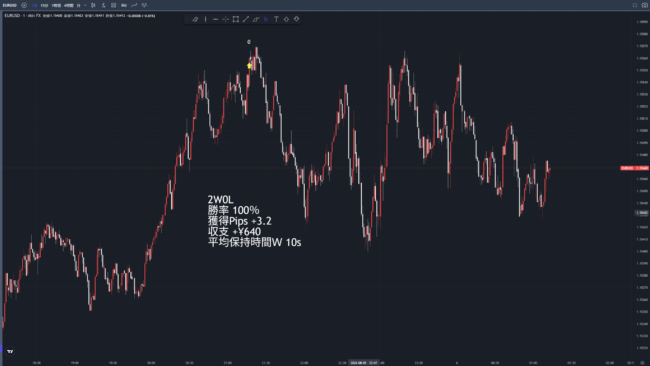The width and height of the screenshot is (650, 366).
Task: Select the Crosshair line tool
Action: (226, 19)
